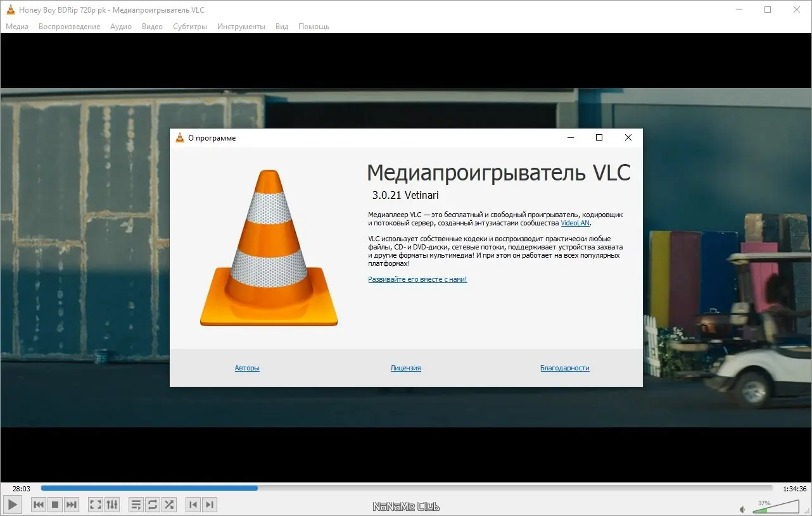Screen dimensions: 812x516
Task: Click the Play button
Action: [x=13, y=505]
